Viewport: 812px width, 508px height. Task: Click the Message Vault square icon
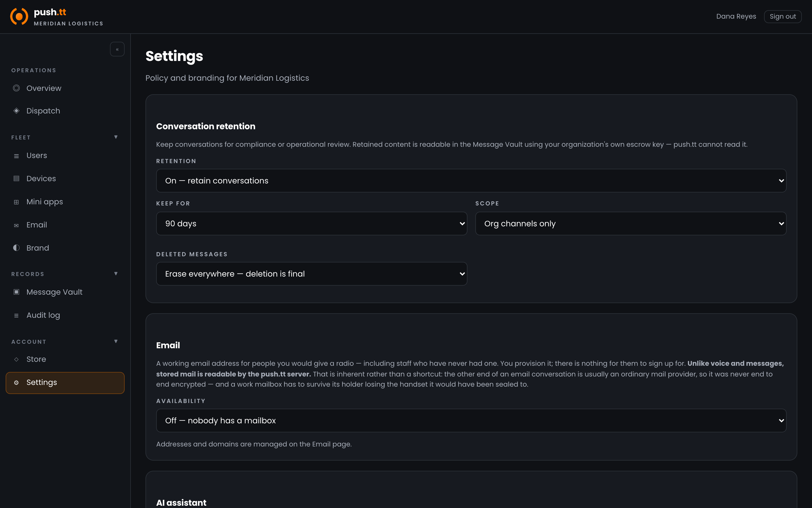pyautogui.click(x=16, y=292)
